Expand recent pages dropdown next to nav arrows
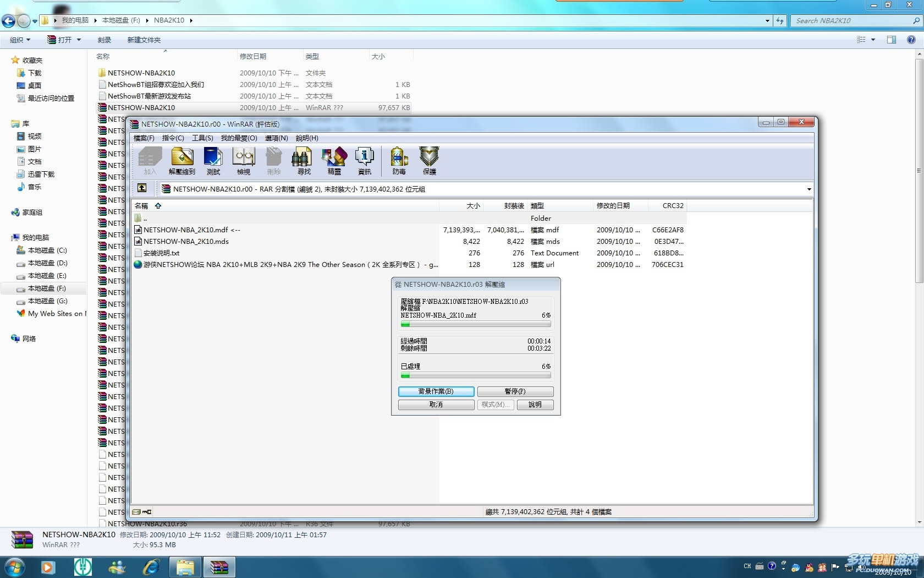The height and width of the screenshot is (578, 924). point(35,21)
